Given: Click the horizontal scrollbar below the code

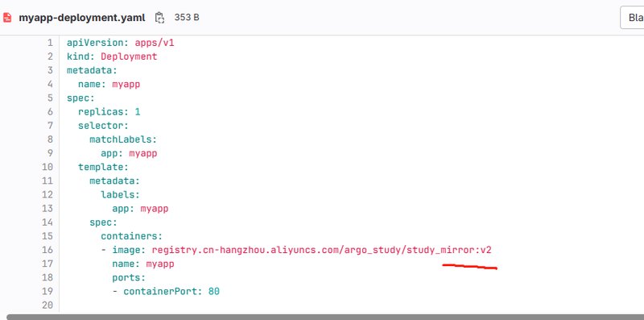Looking at the screenshot, I should (x=325, y=317).
